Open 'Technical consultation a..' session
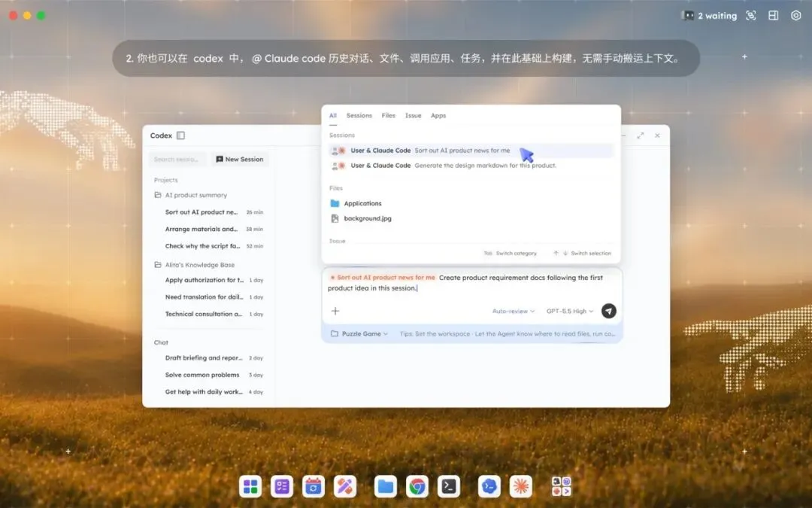Screen dimensions: 812x508 click(214, 314)
